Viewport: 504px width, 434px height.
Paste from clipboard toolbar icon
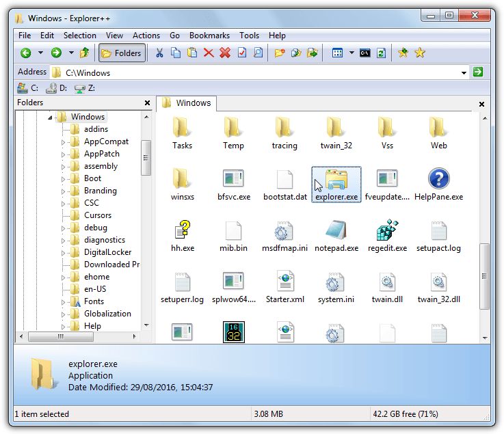tap(192, 53)
